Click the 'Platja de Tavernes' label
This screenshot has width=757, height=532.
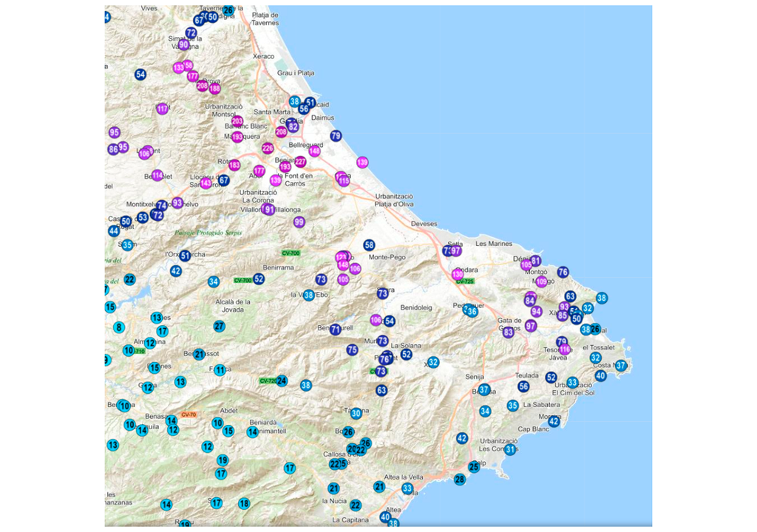(265, 18)
